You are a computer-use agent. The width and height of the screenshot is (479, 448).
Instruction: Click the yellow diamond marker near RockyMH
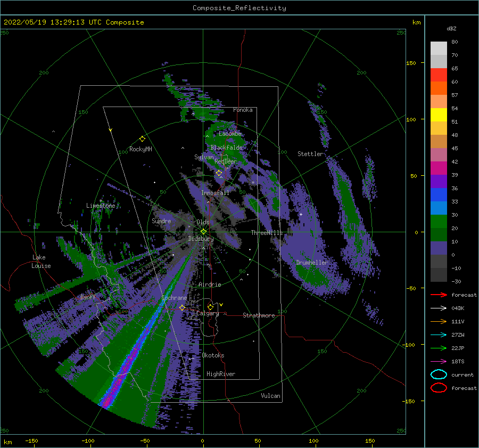coord(142,139)
